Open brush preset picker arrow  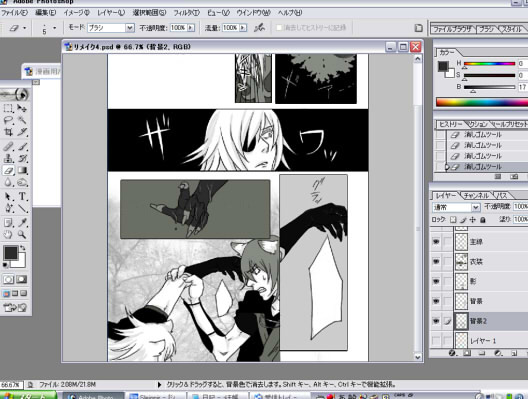click(x=55, y=28)
